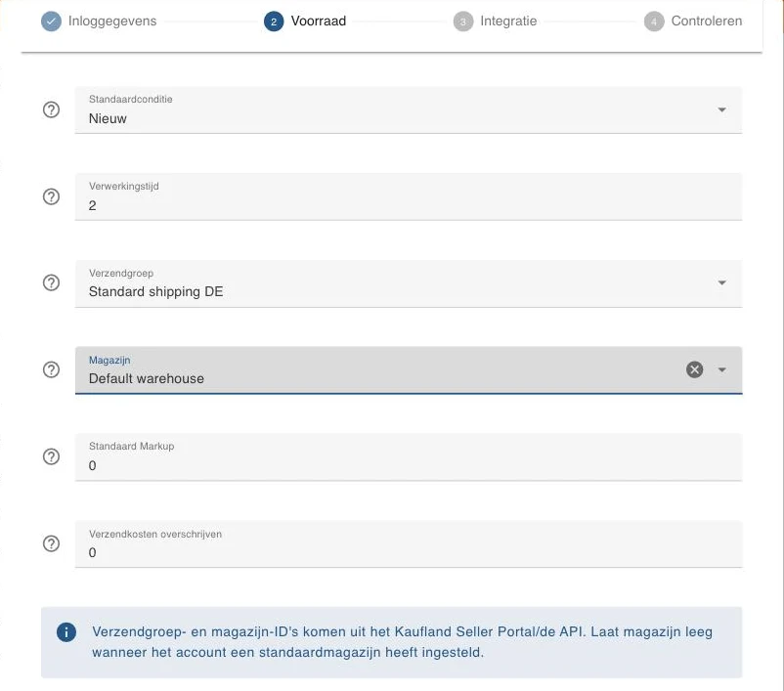The height and width of the screenshot is (691, 784).
Task: Click help icon beside Standaardconditie field
Action: pos(51,109)
